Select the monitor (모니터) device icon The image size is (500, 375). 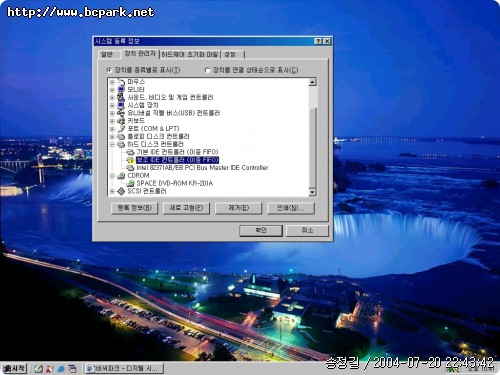click(121, 89)
